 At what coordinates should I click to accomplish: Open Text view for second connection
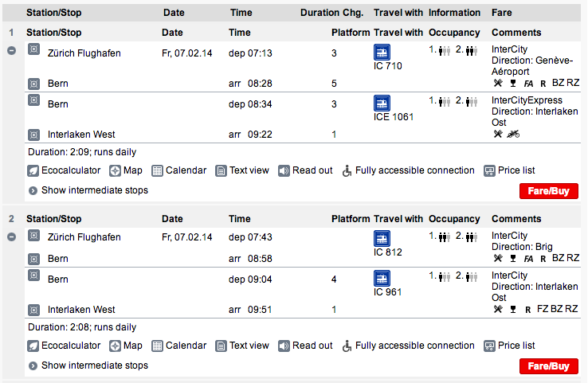(x=242, y=346)
